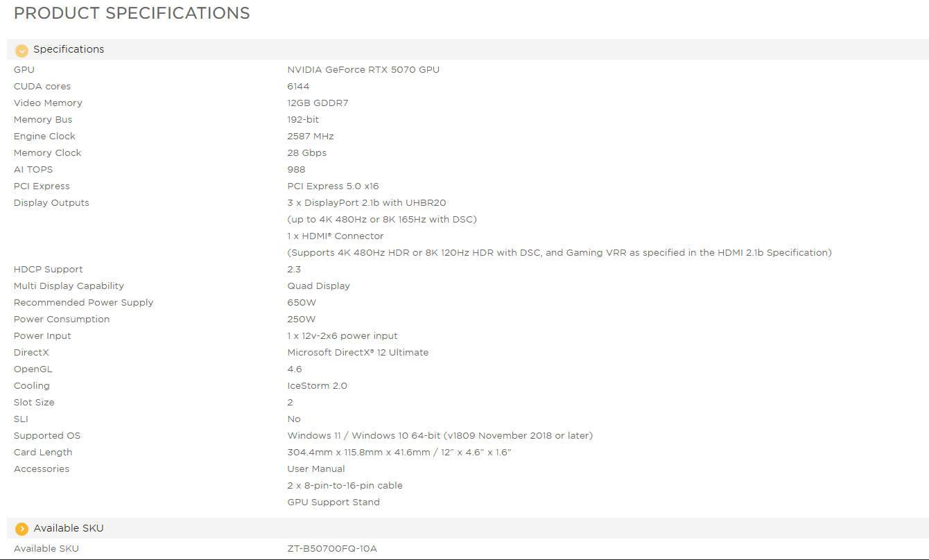Click the GPU Support Stand accessory

pos(333,502)
